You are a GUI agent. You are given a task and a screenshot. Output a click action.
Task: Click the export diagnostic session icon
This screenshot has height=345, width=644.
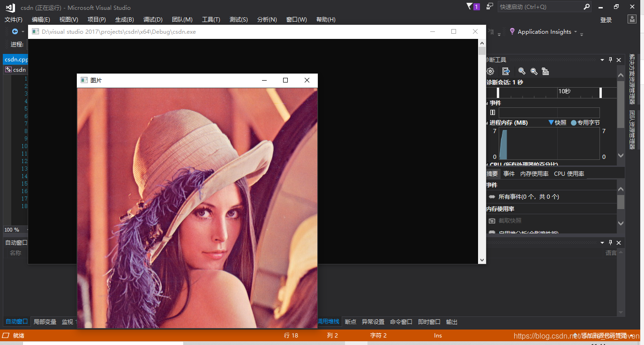point(506,71)
